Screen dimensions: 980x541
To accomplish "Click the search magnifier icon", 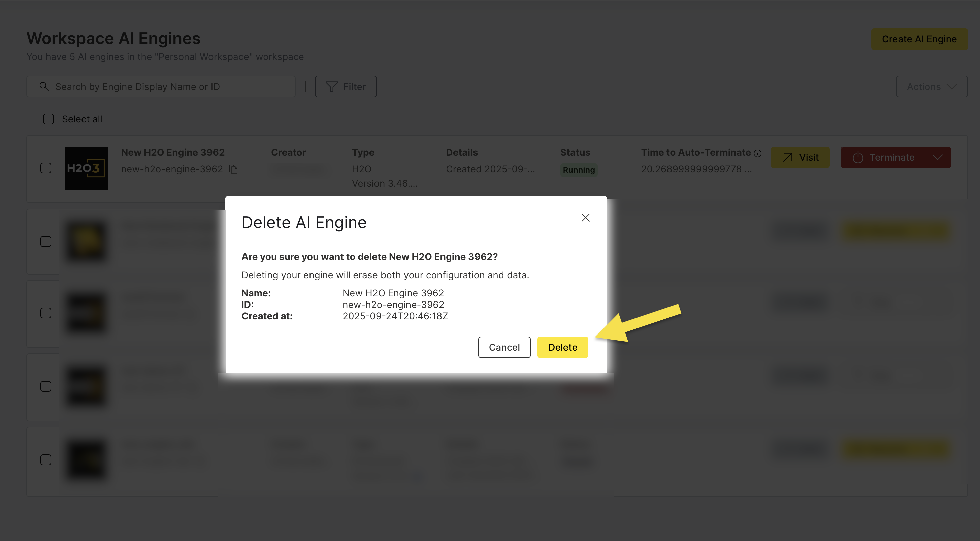I will 44,86.
